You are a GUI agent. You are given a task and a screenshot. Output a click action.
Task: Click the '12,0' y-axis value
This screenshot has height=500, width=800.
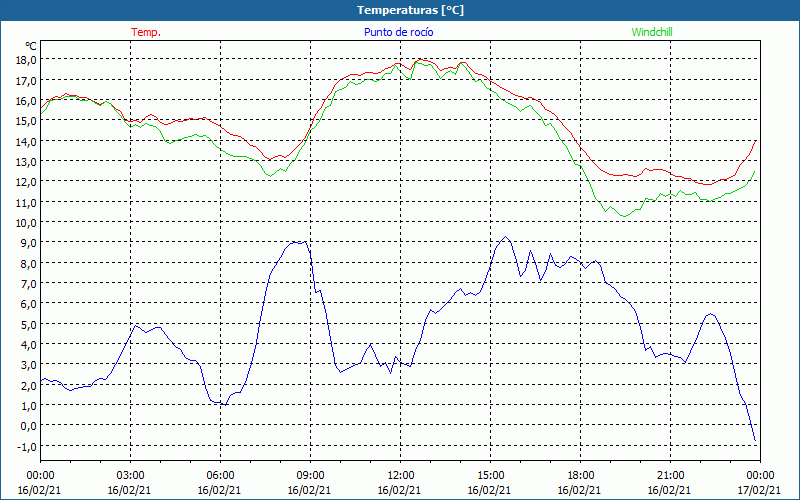click(x=28, y=182)
